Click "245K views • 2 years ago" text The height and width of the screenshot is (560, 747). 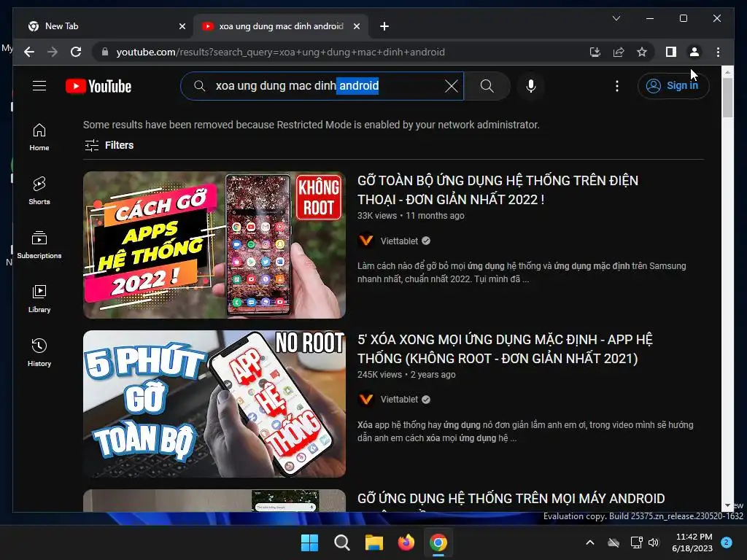[406, 375]
